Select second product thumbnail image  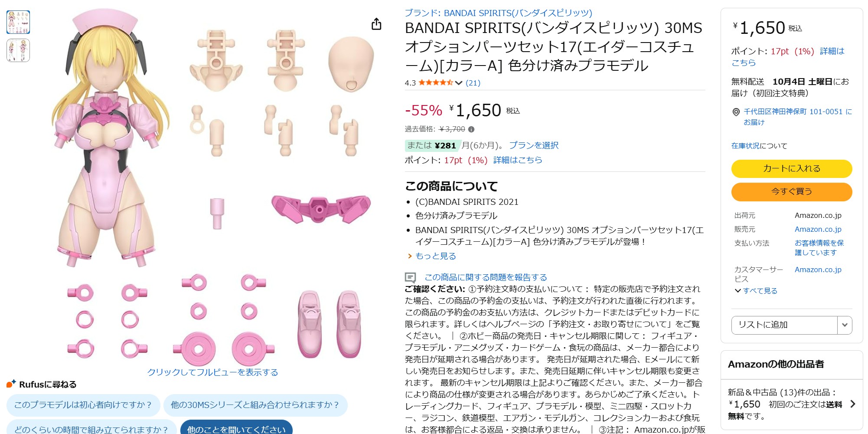[18, 50]
